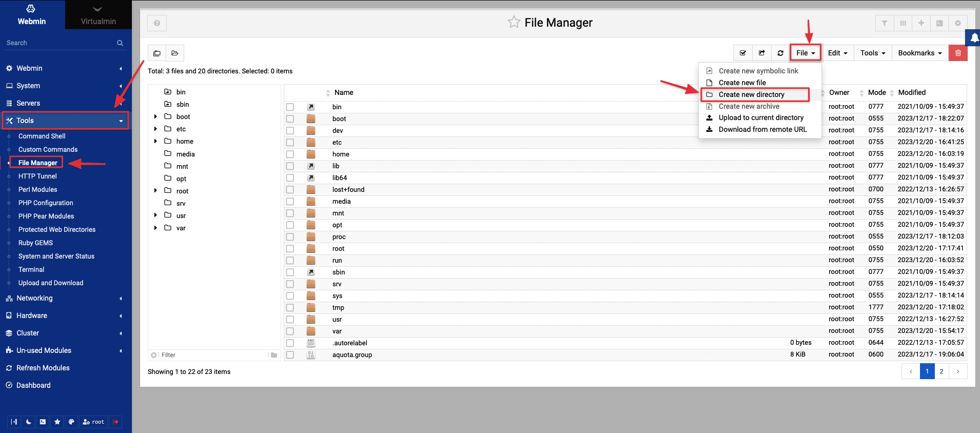Click the favorites star in the sidebar footer
Viewport: 980px width, 433px height.
(x=57, y=422)
